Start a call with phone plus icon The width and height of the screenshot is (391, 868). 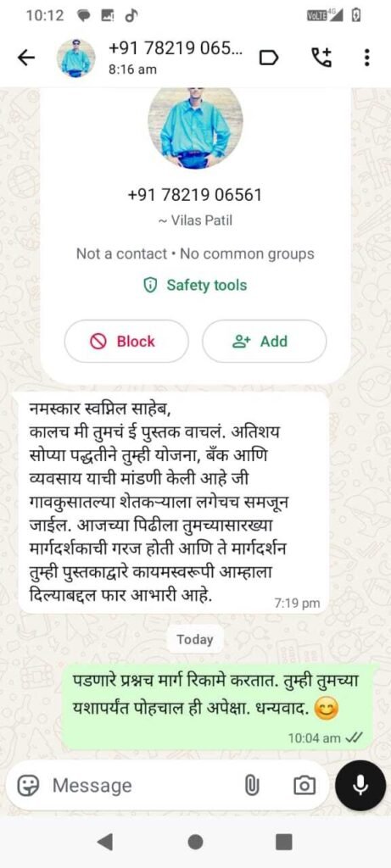[x=320, y=57]
